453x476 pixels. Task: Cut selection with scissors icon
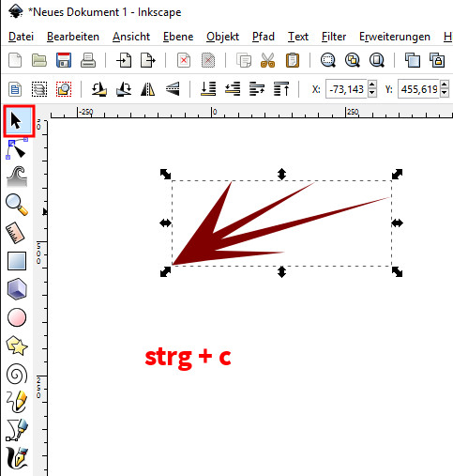coord(267,60)
